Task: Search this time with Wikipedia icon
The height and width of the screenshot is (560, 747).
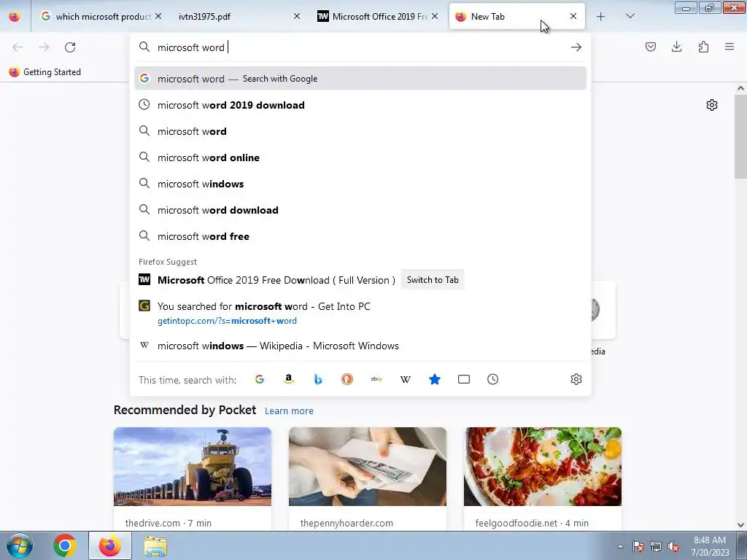Action: (x=406, y=379)
